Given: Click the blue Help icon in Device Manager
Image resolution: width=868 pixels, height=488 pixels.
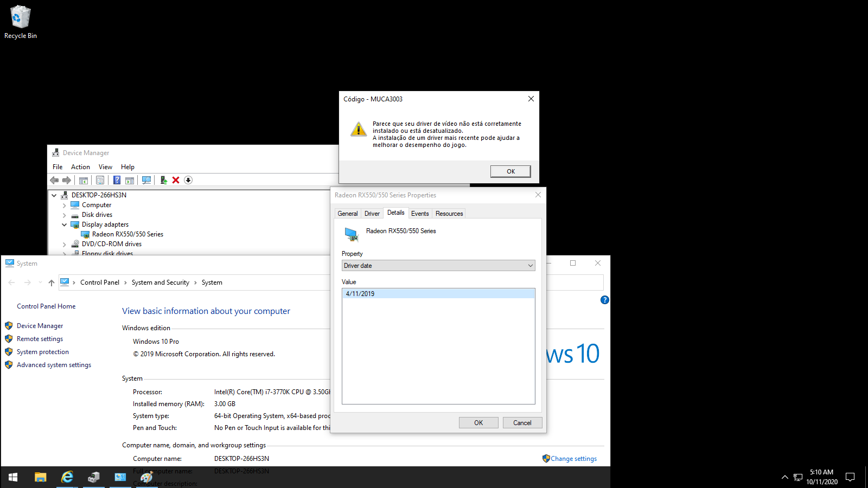Looking at the screenshot, I should (117, 180).
